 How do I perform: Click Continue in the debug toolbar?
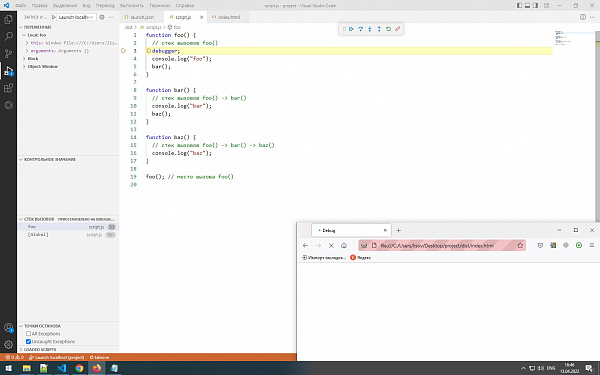click(351, 29)
